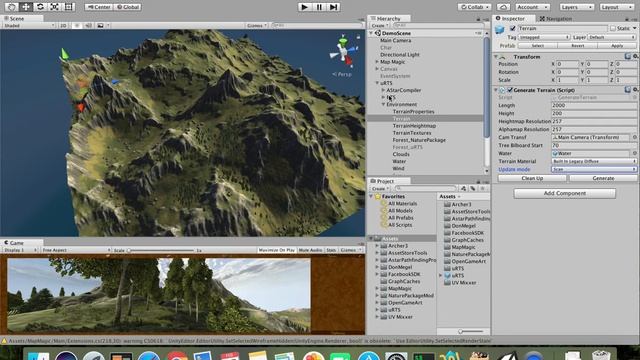This screenshot has width=640, height=360.
Task: Click object picker for Cam Transf
Action: coord(635,138)
